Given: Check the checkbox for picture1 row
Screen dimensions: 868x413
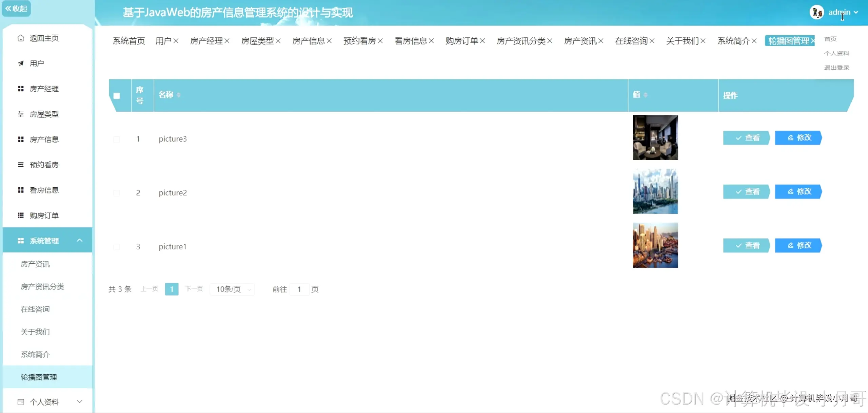Looking at the screenshot, I should 117,247.
